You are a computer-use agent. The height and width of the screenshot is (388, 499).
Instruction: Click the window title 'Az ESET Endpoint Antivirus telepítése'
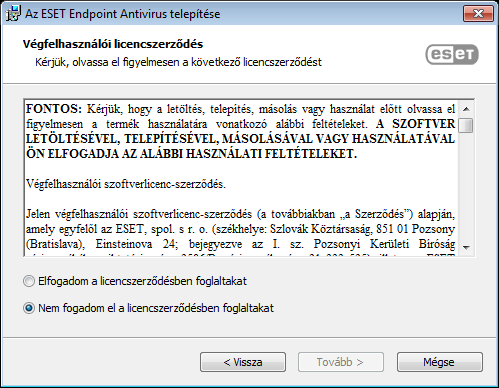(123, 14)
